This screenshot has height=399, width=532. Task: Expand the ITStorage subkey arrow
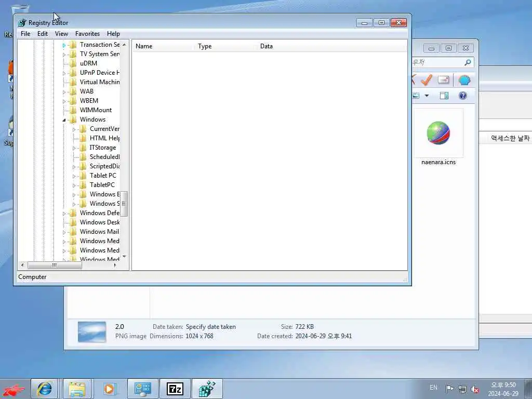click(x=74, y=148)
